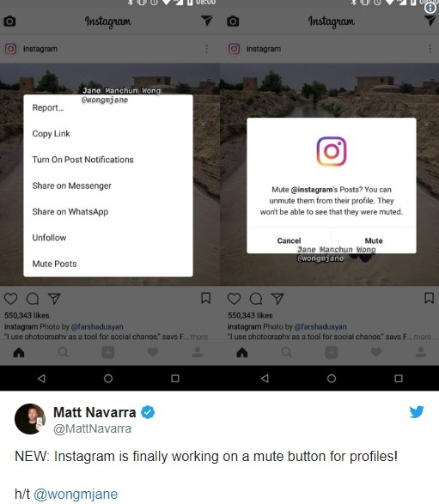
Task: Click Matt Navarra's profile picture
Action: coord(30,419)
